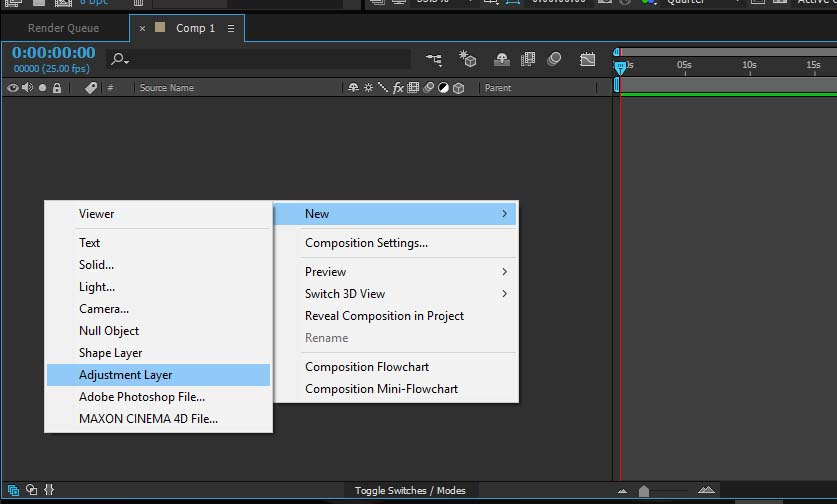The image size is (837, 504).
Task: Toggle the shy layers hide icon
Action: [x=501, y=60]
